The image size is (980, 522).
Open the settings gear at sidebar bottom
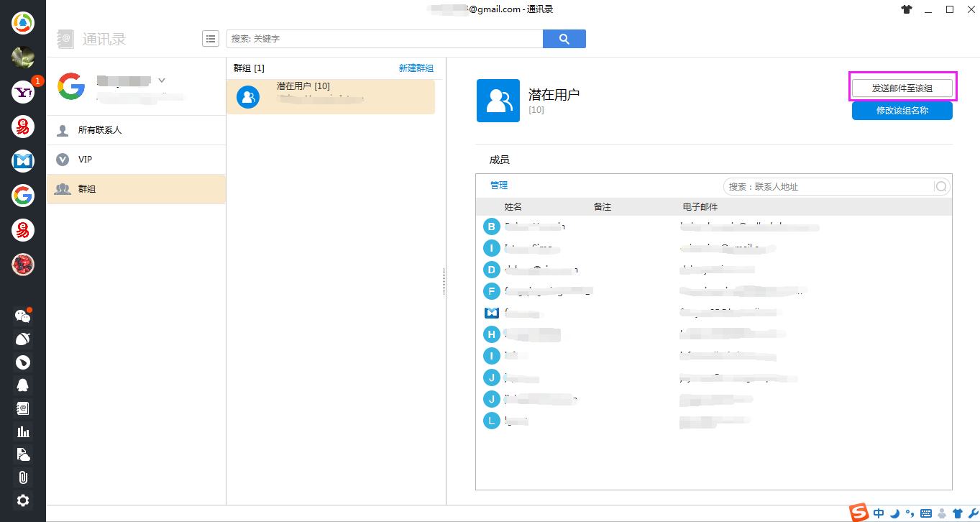point(22,500)
